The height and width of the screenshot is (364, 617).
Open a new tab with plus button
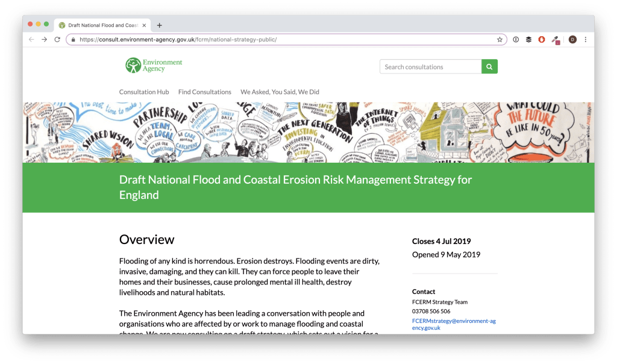(x=159, y=25)
